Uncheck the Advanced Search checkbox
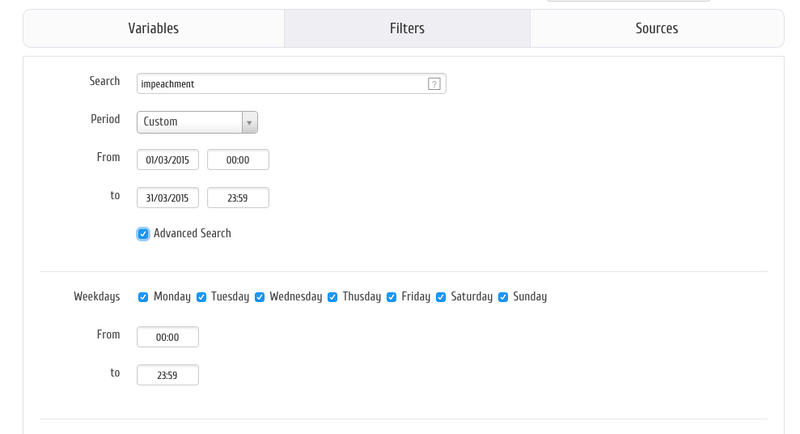This screenshot has width=800, height=434. [x=143, y=234]
